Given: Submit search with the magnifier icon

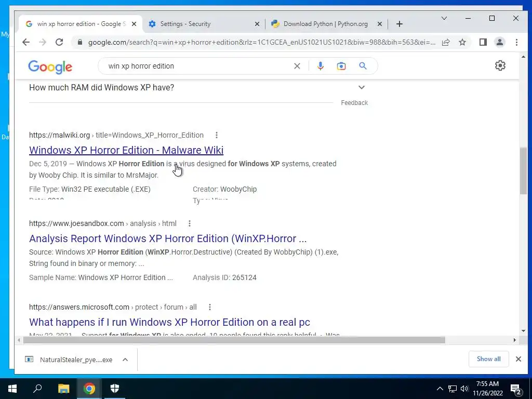Looking at the screenshot, I should tap(363, 66).
